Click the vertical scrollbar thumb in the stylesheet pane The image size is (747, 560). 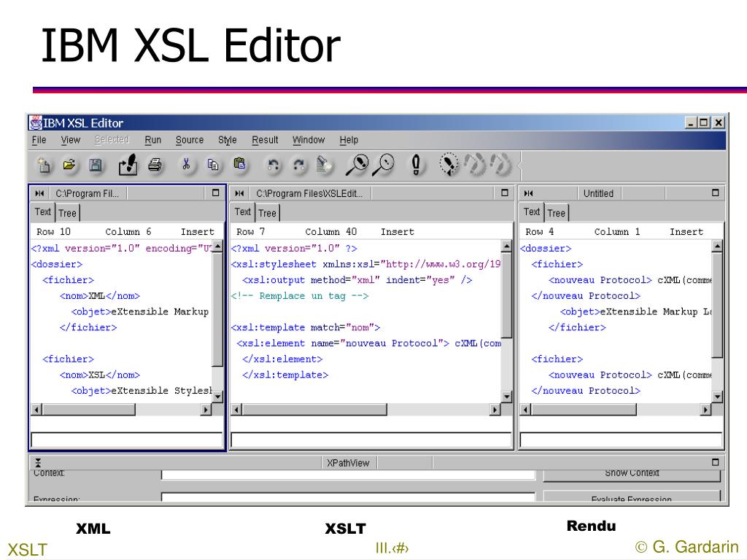click(506, 295)
